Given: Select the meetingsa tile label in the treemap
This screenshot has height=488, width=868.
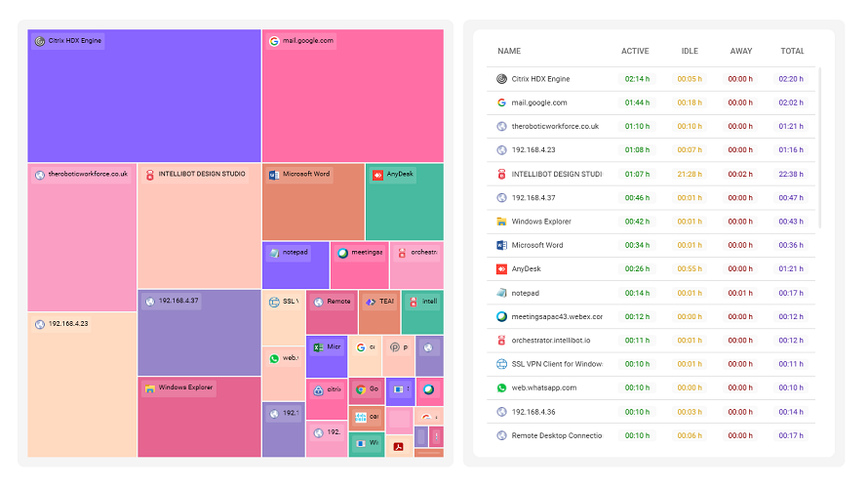Looking at the screenshot, I should click(x=367, y=252).
